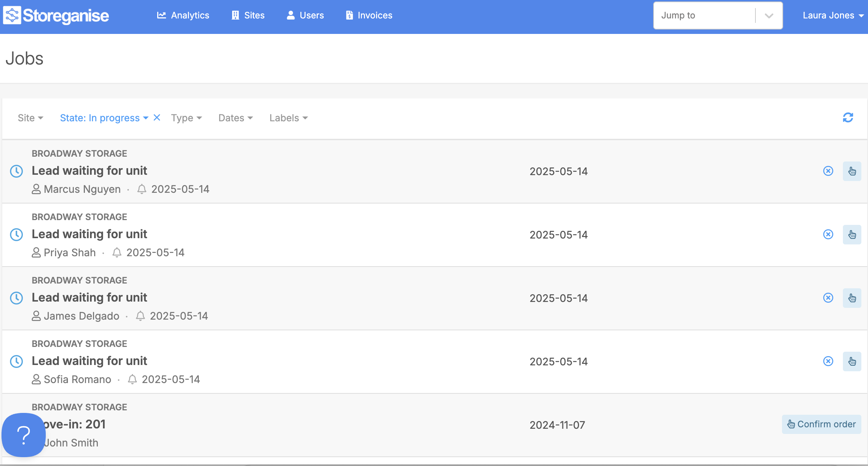Screen dimensions: 868x466
Task: Open Sofia Romano's Lead waiting for unit job
Action: pos(89,361)
